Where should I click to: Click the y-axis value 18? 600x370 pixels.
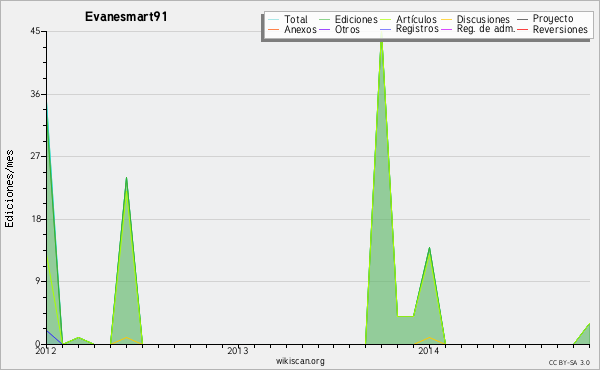(x=35, y=219)
